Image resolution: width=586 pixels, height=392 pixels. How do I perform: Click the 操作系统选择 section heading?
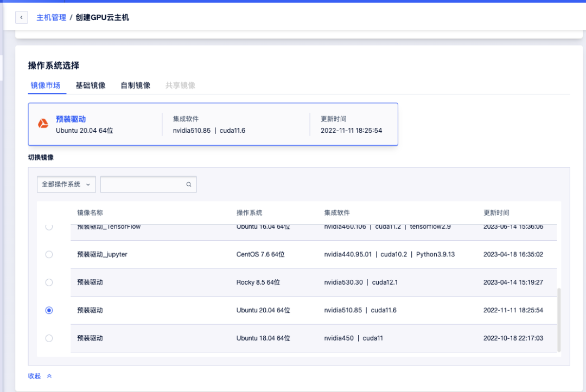(x=54, y=66)
